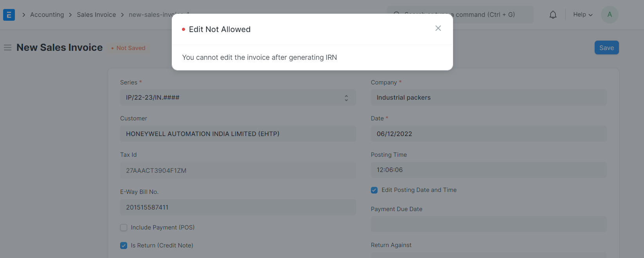This screenshot has width=644, height=258.
Task: Open the Series dropdown IP/22-23/IN.####
Action: pos(238,97)
